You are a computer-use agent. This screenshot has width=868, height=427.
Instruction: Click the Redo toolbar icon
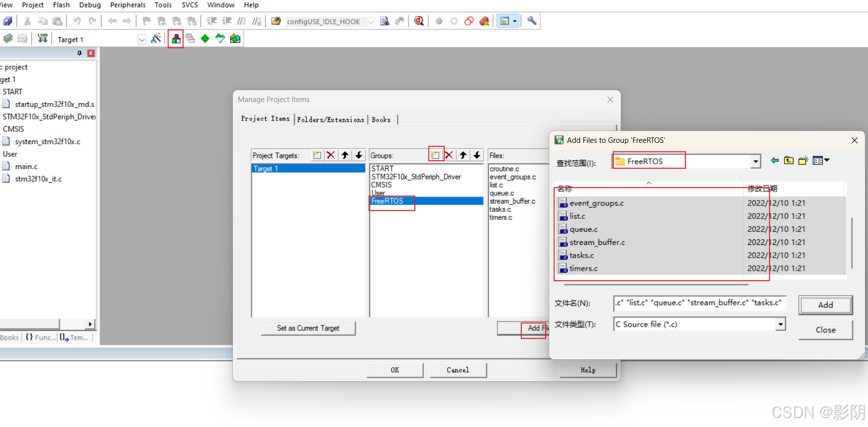click(92, 21)
